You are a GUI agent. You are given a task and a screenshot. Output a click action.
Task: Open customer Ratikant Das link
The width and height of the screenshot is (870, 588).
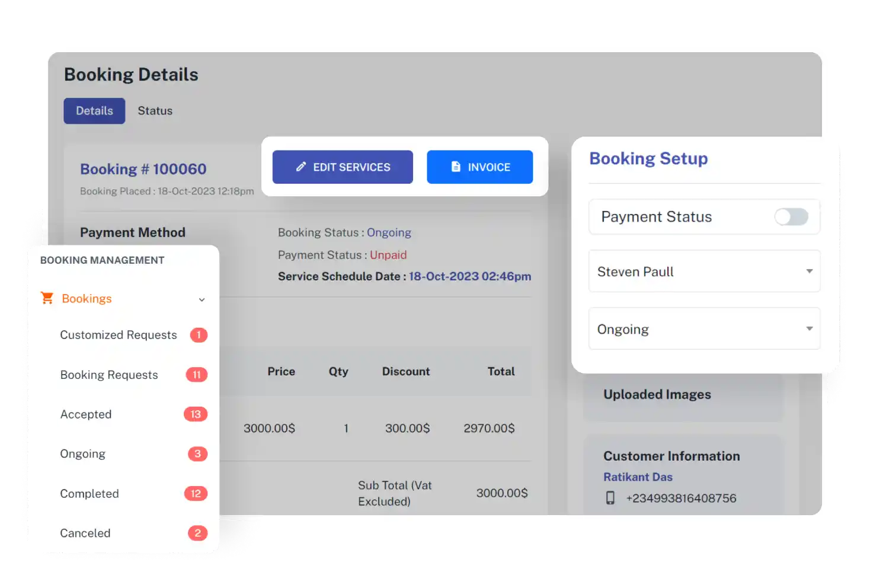(x=638, y=477)
